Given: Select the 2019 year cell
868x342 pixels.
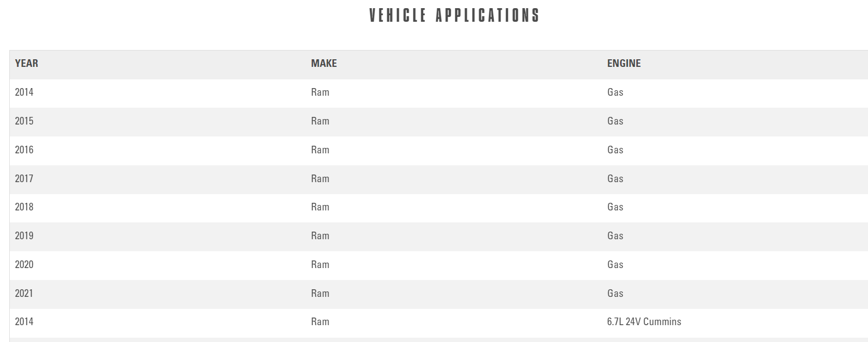Looking at the screenshot, I should click(x=24, y=236).
